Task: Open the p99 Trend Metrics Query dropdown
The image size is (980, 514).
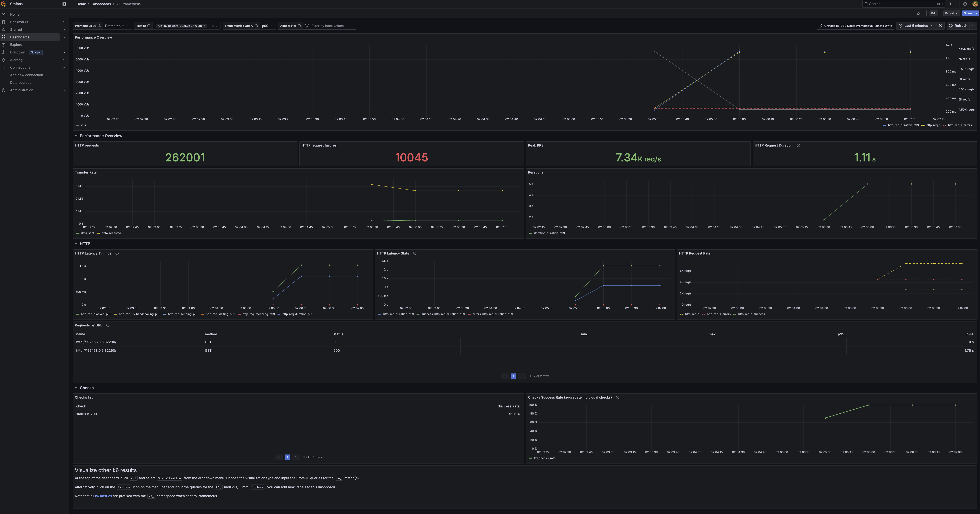Action: point(267,26)
